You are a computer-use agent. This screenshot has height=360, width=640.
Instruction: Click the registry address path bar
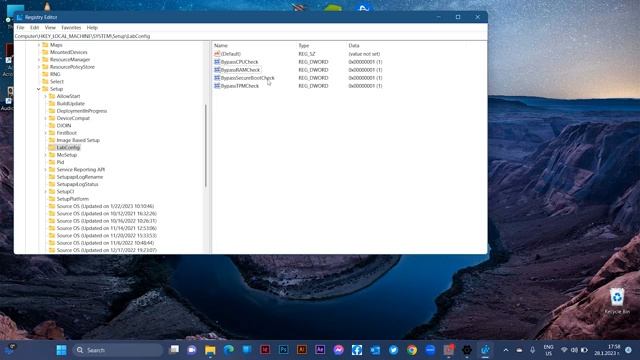click(251, 36)
